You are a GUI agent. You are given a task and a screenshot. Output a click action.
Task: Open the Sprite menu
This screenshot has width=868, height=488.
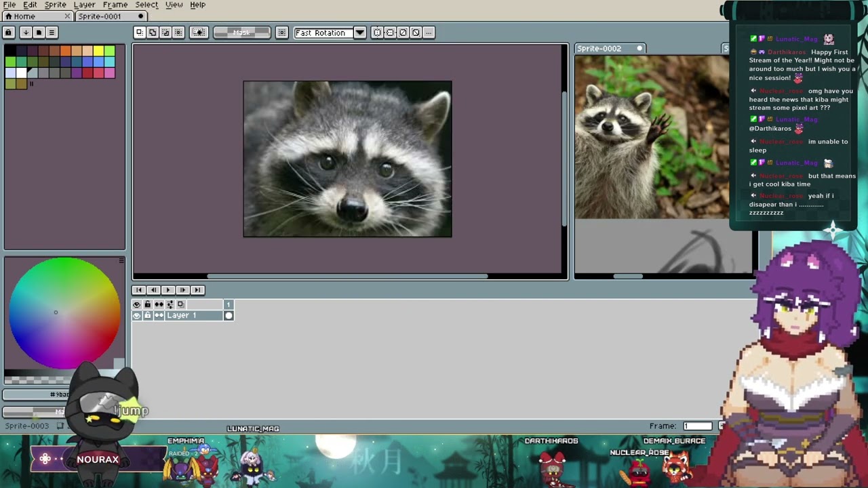pos(55,5)
